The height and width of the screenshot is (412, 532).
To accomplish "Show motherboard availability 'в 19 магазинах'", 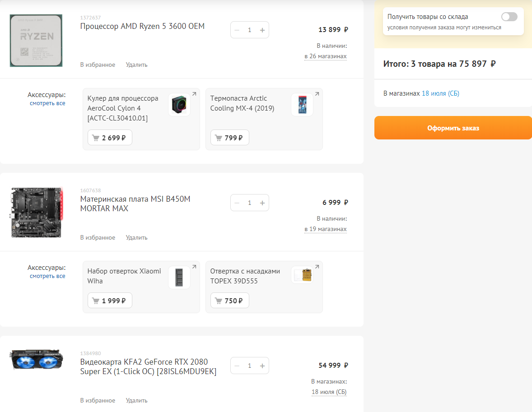I will 325,229.
